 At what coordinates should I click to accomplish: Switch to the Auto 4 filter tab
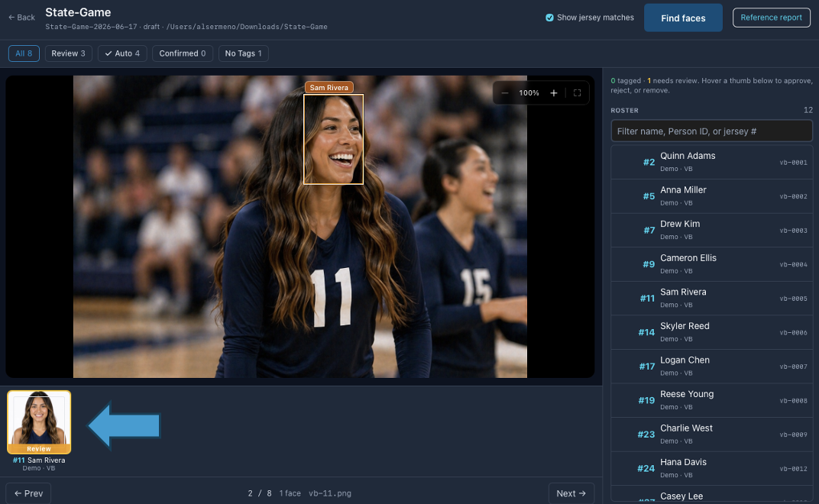pyautogui.click(x=122, y=53)
